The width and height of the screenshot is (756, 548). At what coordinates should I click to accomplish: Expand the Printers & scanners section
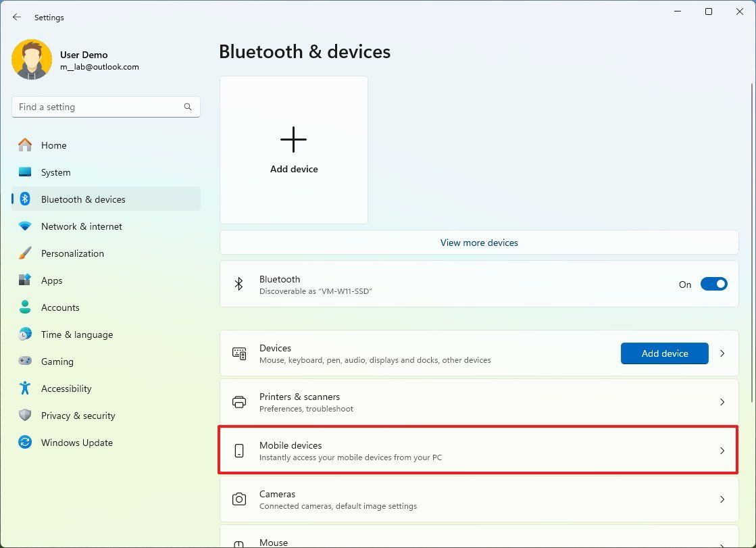(478, 402)
